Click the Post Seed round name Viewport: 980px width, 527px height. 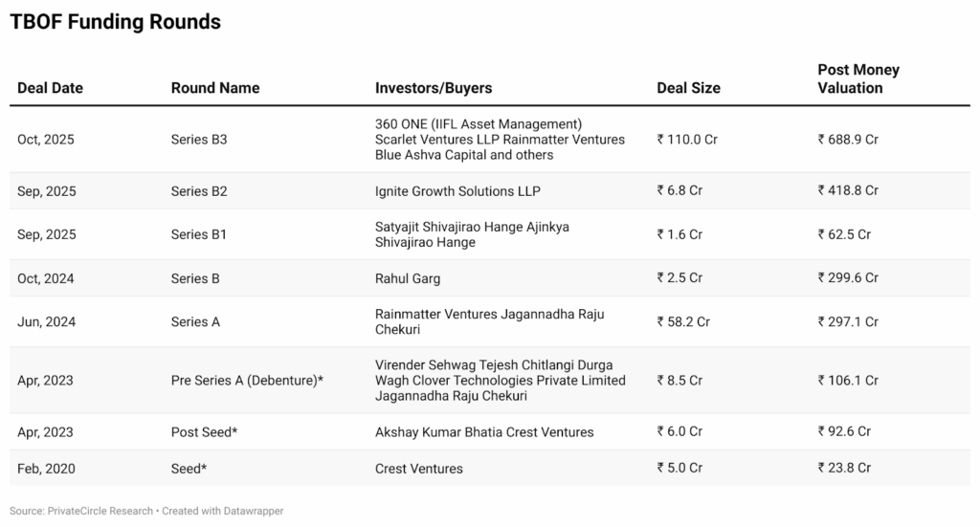click(x=204, y=432)
